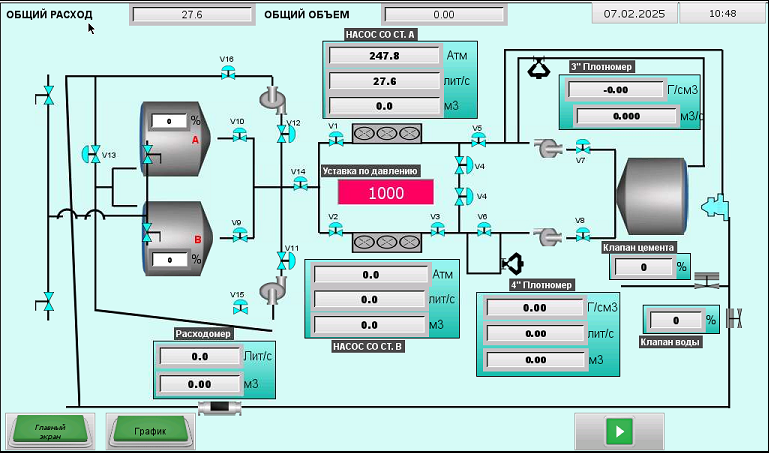Screen dimensions: 769x453
Task: Click the centrifugal pump near valve V11
Action: 270,290
